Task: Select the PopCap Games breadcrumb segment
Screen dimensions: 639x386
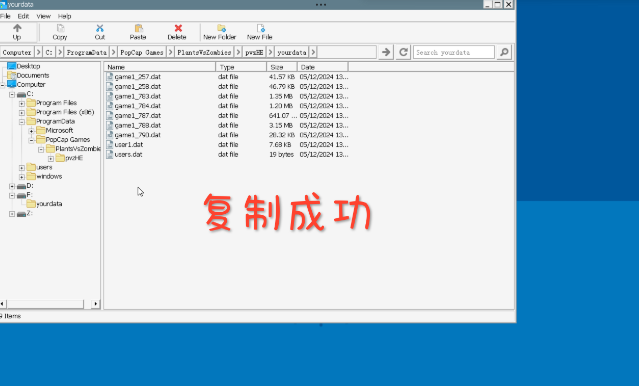Action: (x=142, y=52)
